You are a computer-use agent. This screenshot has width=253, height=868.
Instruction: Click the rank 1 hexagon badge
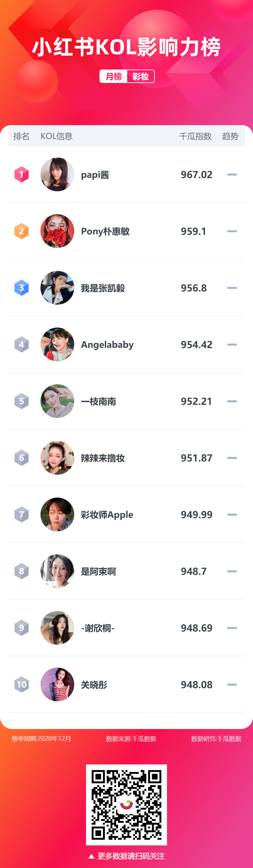tap(22, 174)
